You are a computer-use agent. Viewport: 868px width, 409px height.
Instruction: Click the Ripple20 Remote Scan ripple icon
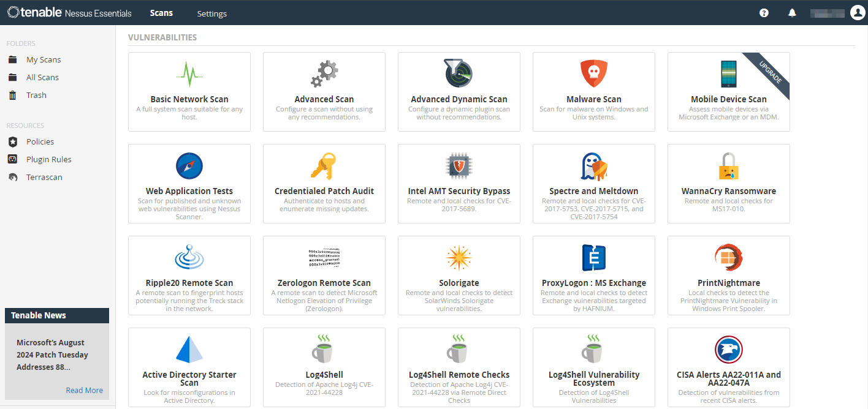click(x=189, y=258)
